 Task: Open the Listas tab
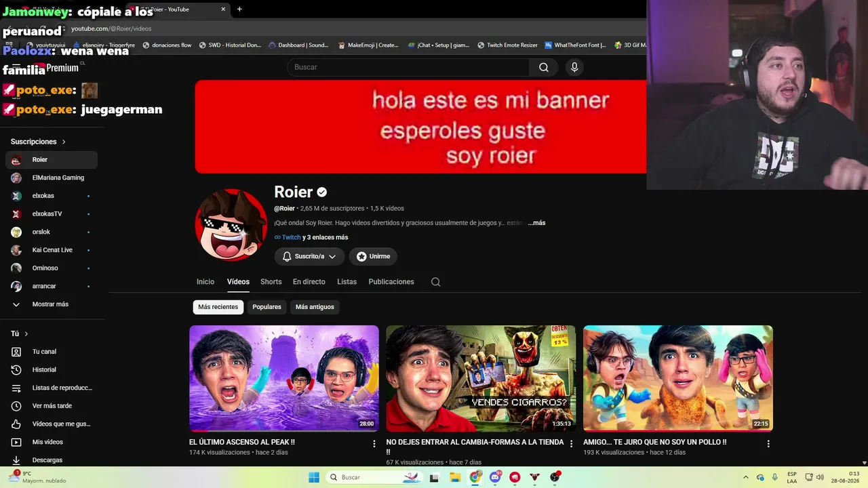(x=347, y=282)
